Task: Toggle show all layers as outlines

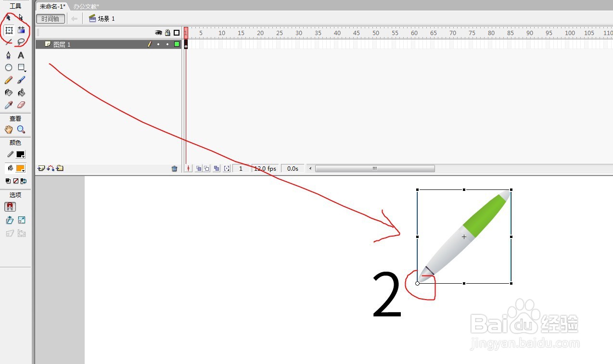Action: (177, 33)
